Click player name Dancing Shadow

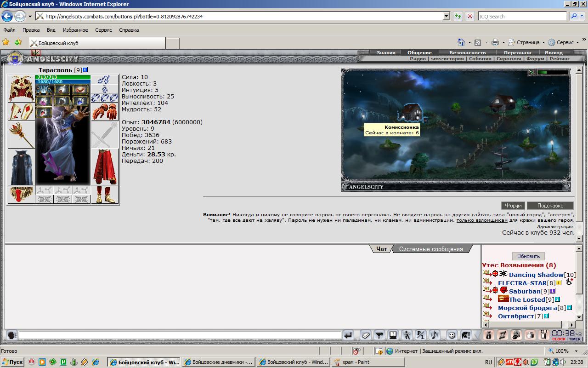click(536, 275)
